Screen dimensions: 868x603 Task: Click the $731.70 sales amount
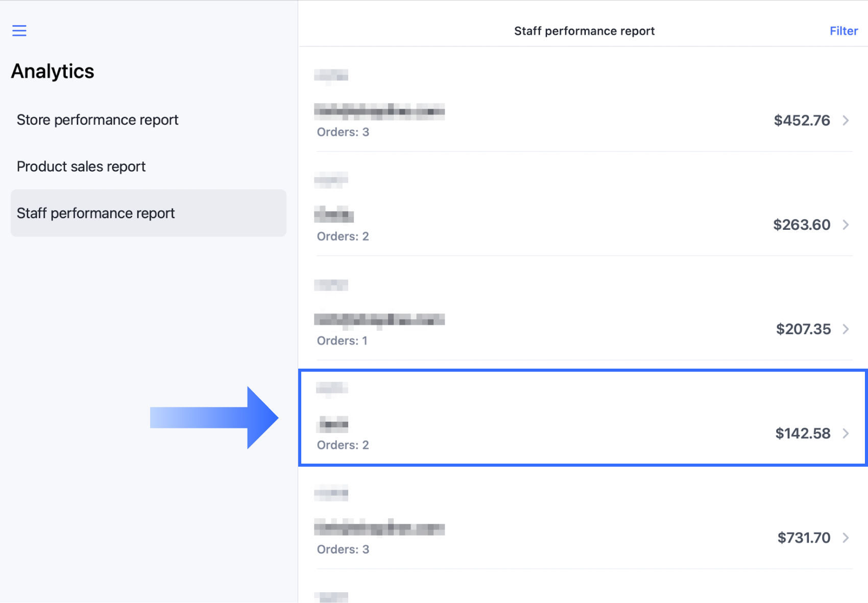(804, 538)
